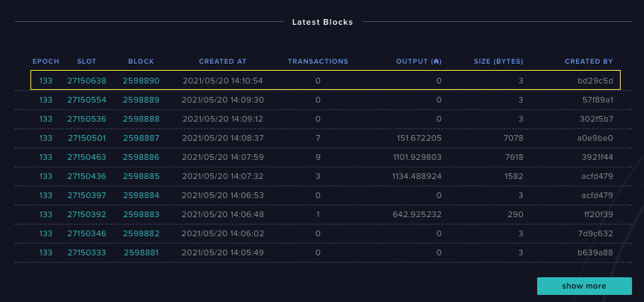The image size is (644, 302).
Task: Click creator hash 3921f44
Action: pos(597,157)
